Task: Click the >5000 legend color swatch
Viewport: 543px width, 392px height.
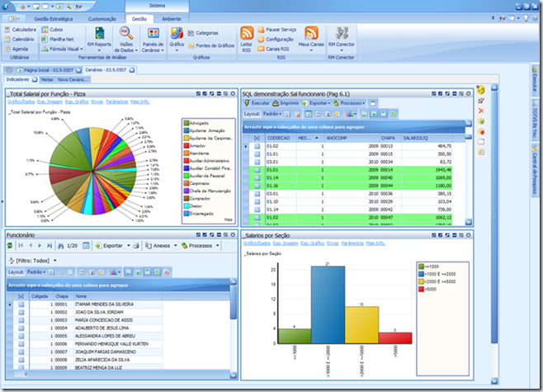Action: [x=421, y=289]
